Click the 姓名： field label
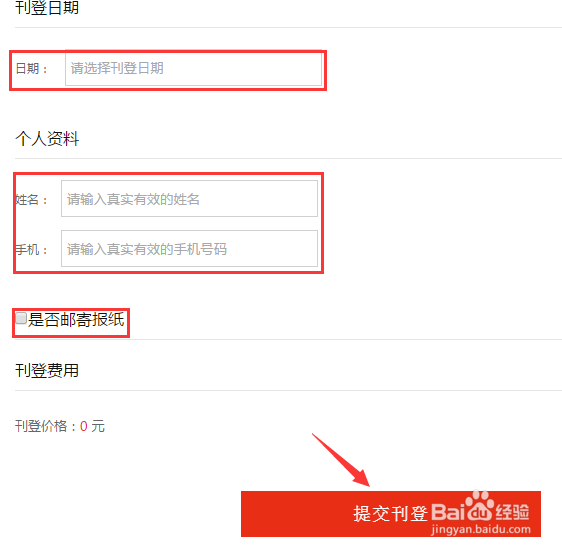This screenshot has height=550, width=562. point(32,200)
